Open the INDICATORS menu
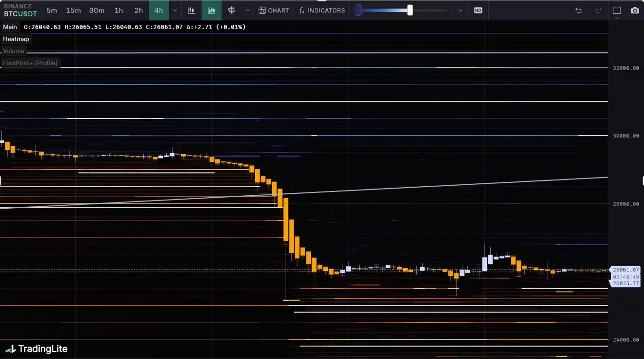The image size is (644, 359). tap(322, 10)
